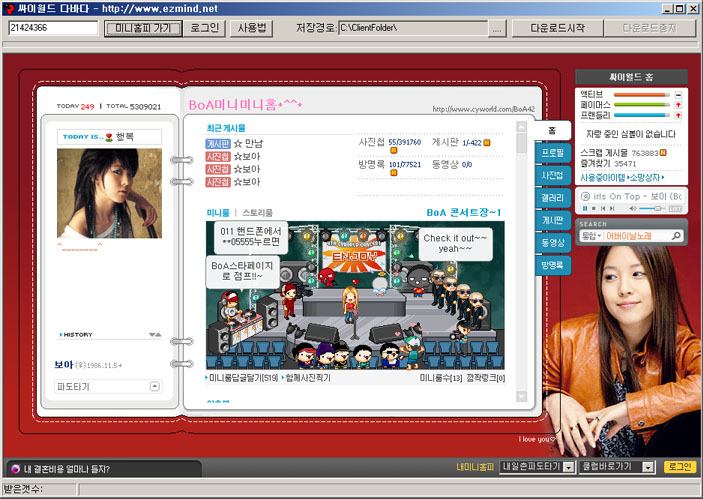The image size is (703, 499).
Task: Stop the music player playback
Action: (594, 208)
